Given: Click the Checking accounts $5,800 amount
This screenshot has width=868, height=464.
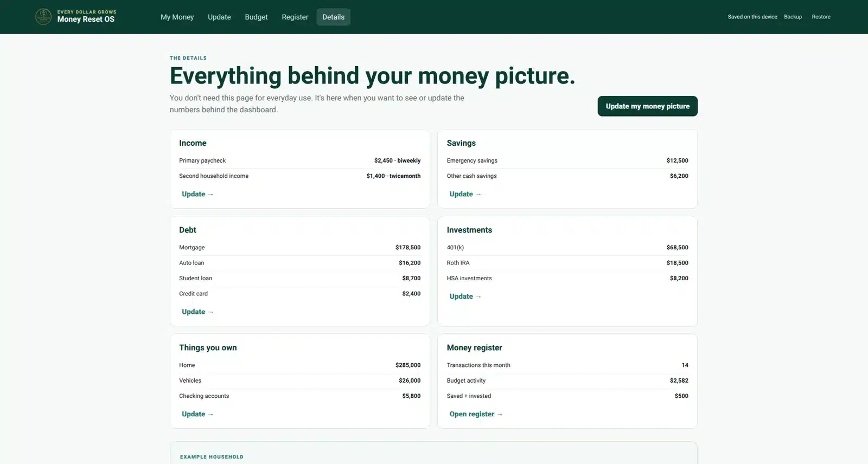Looking at the screenshot, I should (x=411, y=396).
